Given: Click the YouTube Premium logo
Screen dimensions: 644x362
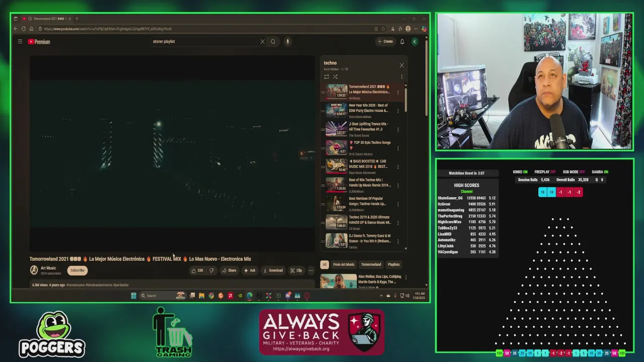Looking at the screenshot, I should (x=39, y=42).
